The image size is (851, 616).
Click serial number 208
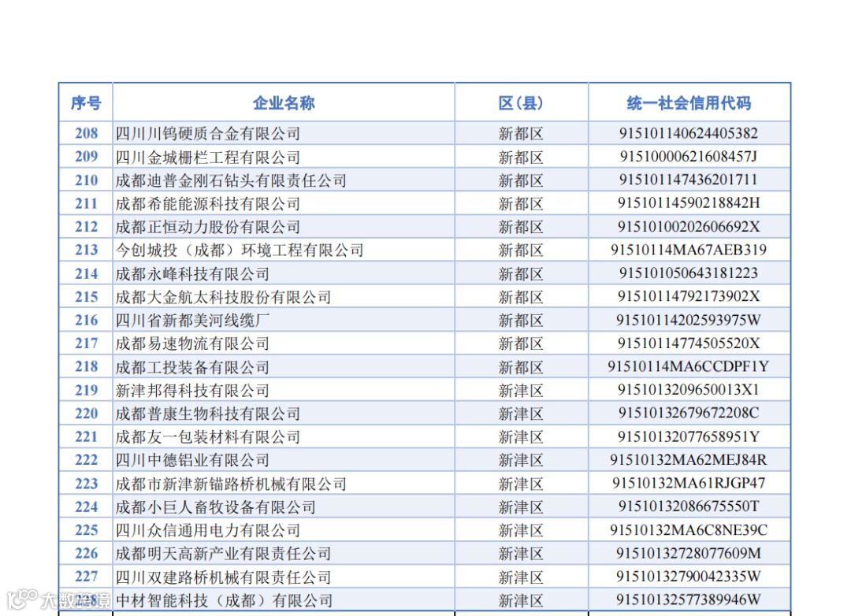(x=87, y=133)
